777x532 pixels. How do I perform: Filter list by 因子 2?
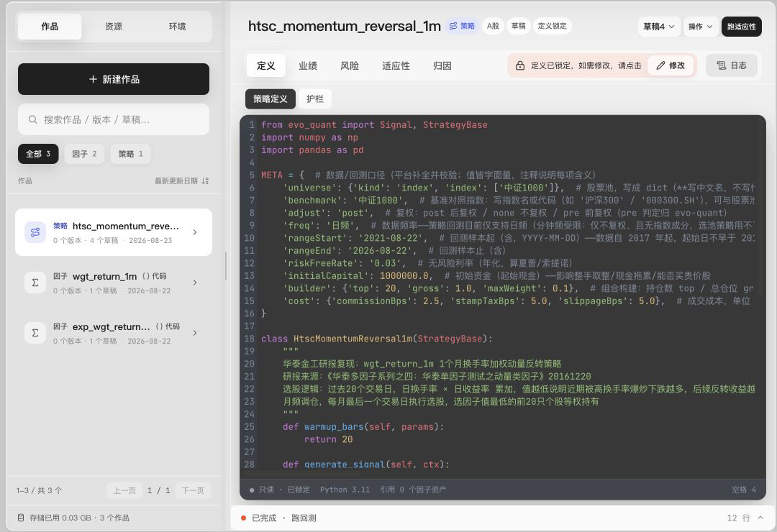(x=84, y=154)
